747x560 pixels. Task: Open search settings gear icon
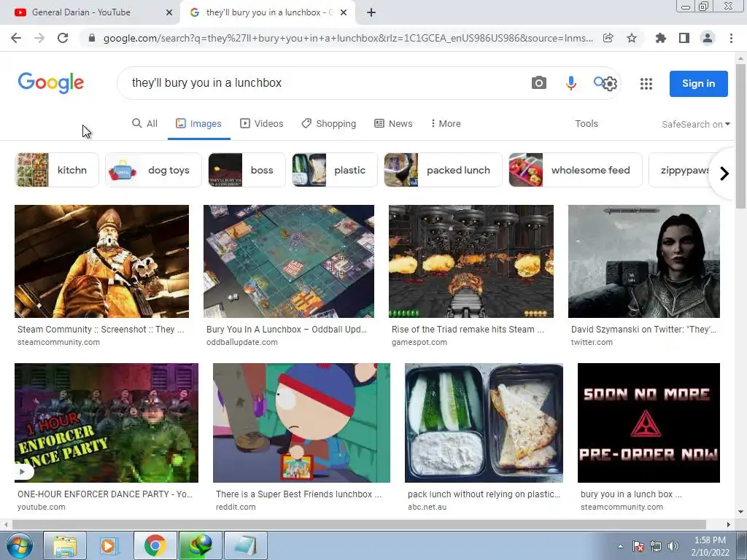[x=609, y=84]
